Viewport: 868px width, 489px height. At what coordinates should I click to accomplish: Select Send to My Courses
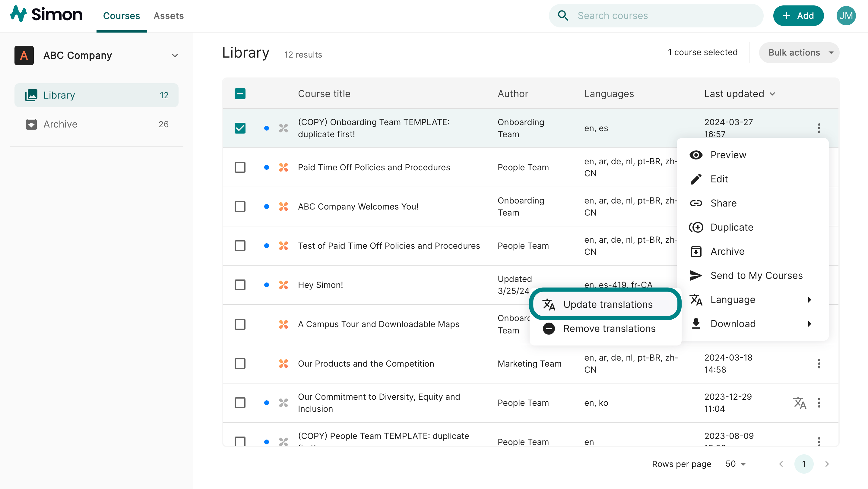click(x=752, y=276)
